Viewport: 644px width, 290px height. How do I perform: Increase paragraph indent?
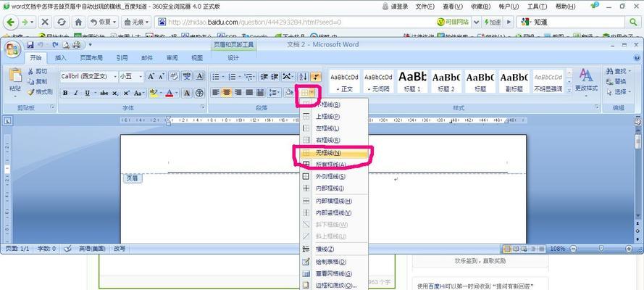tap(275, 76)
